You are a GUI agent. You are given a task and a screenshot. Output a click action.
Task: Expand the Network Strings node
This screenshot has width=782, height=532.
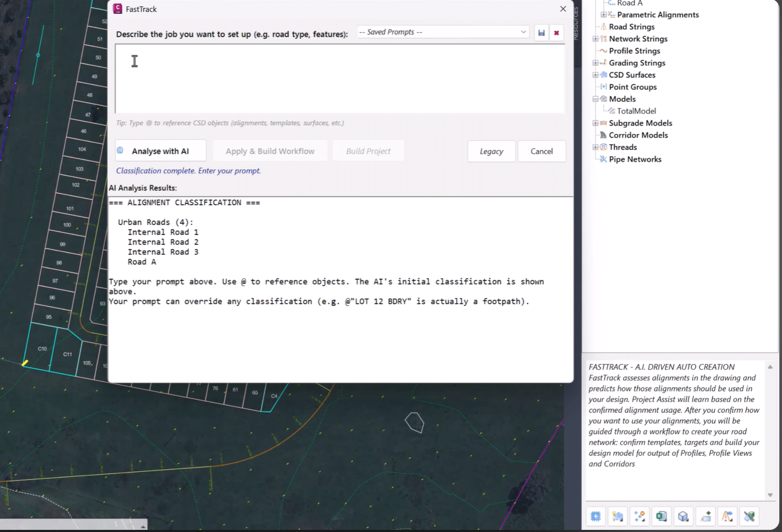click(x=595, y=39)
